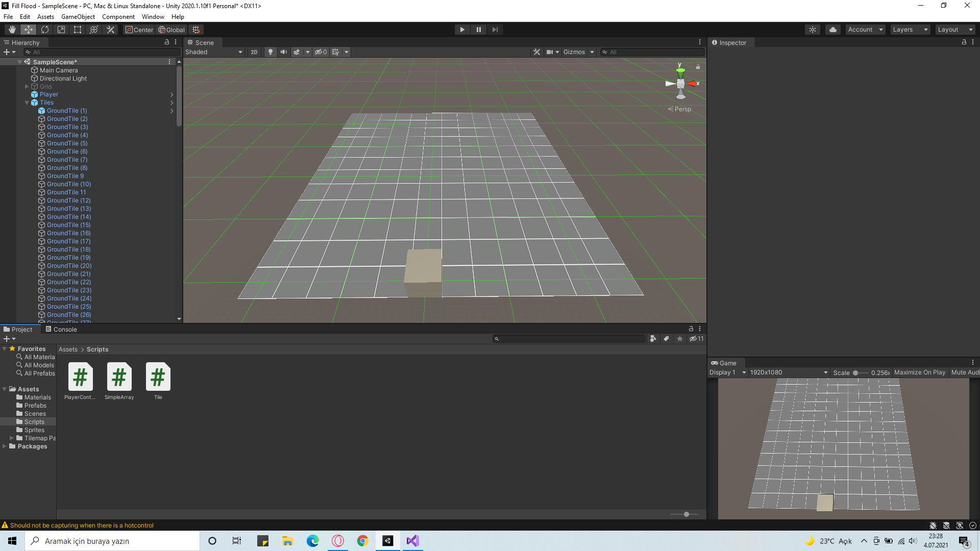Toggle hidden objects visibility in Scene
980x551 pixels.
point(321,52)
